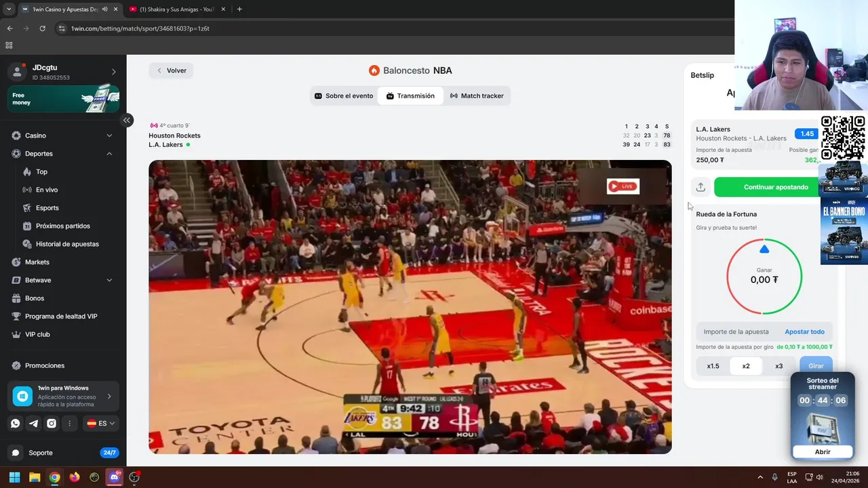
Task: Open File Explorer from the taskbar
Action: click(35, 477)
